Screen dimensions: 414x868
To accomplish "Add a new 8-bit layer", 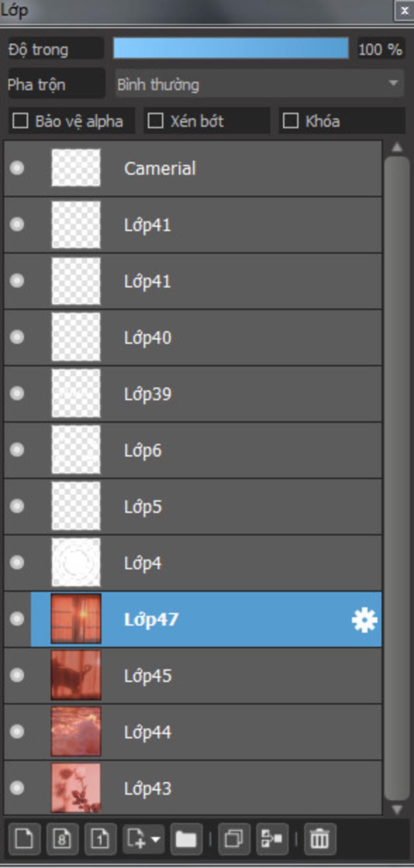I will [x=62, y=838].
